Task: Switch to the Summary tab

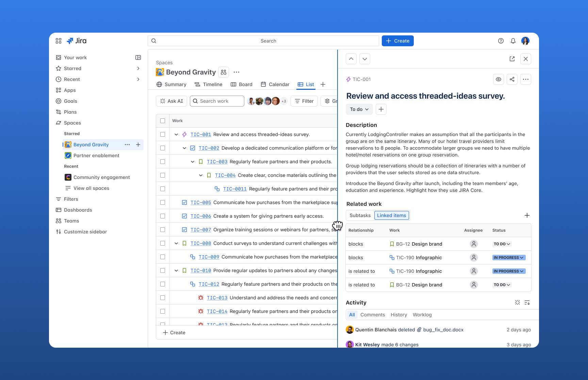Action: (x=171, y=84)
